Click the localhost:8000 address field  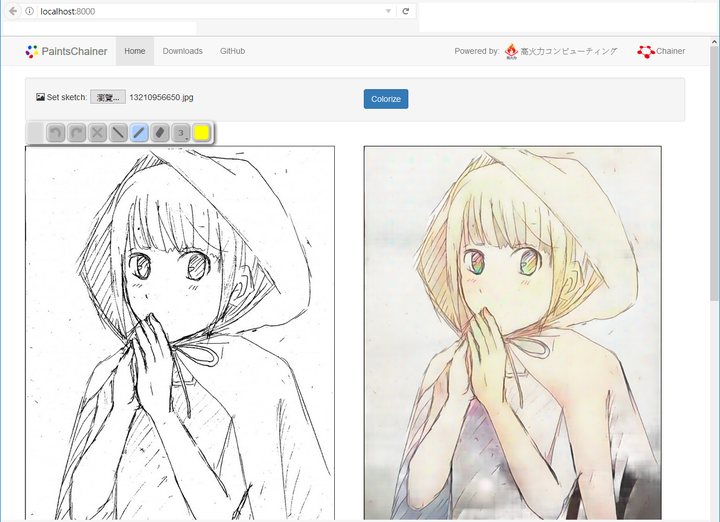(x=209, y=11)
